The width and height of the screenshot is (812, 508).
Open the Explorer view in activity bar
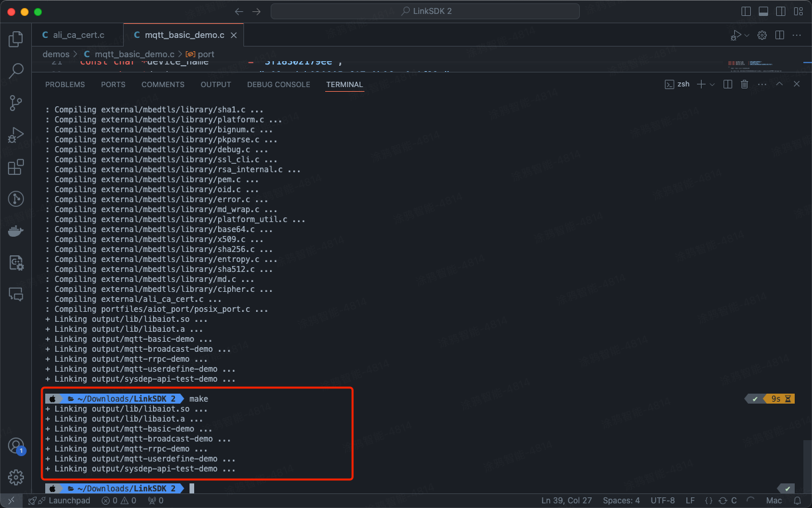[x=16, y=39]
